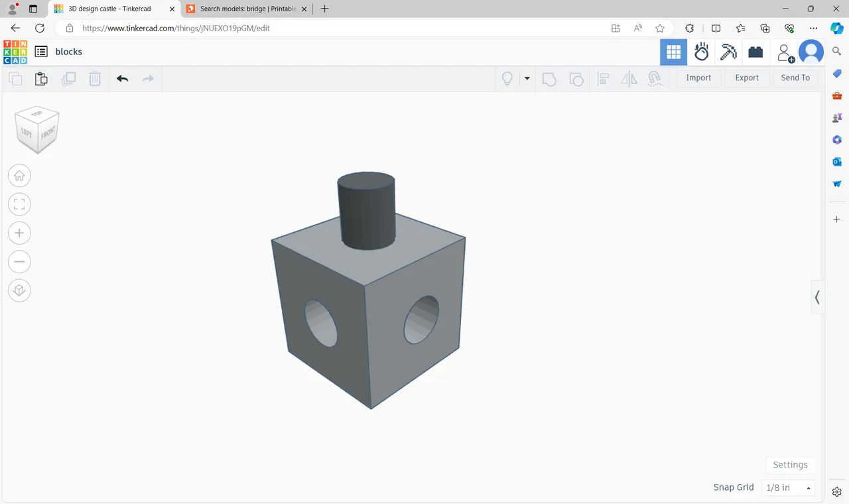Viewport: 849px width, 504px height.
Task: Select the Copy tool in the toolbar
Action: coord(15,78)
